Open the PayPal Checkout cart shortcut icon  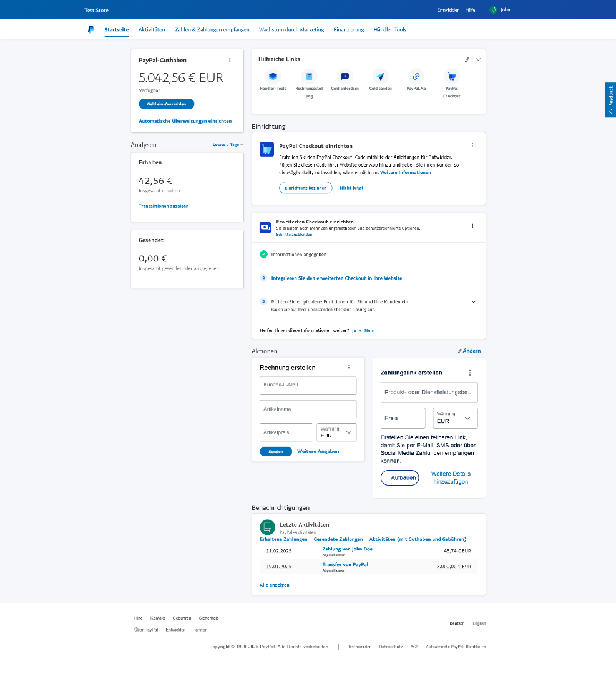[x=452, y=77]
